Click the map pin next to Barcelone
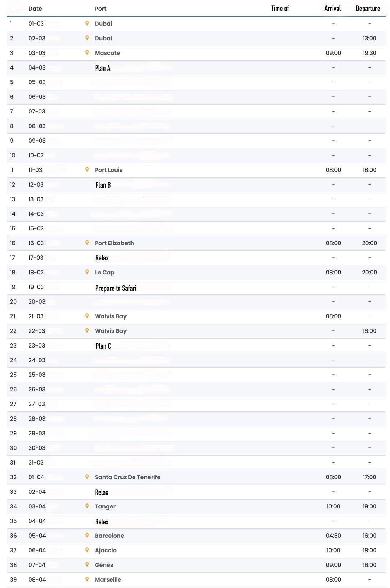390x588 pixels. [x=87, y=536]
